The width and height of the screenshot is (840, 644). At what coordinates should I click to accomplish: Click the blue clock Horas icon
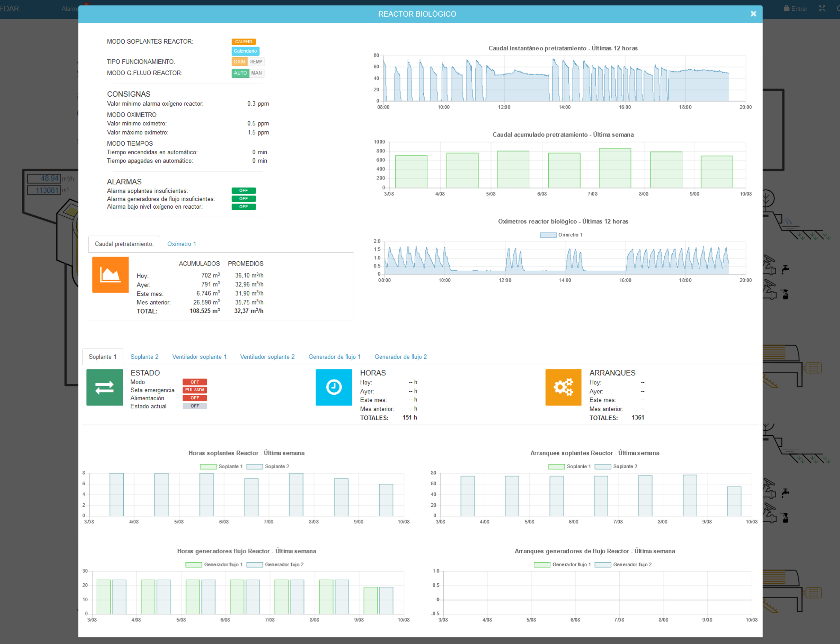tap(334, 387)
